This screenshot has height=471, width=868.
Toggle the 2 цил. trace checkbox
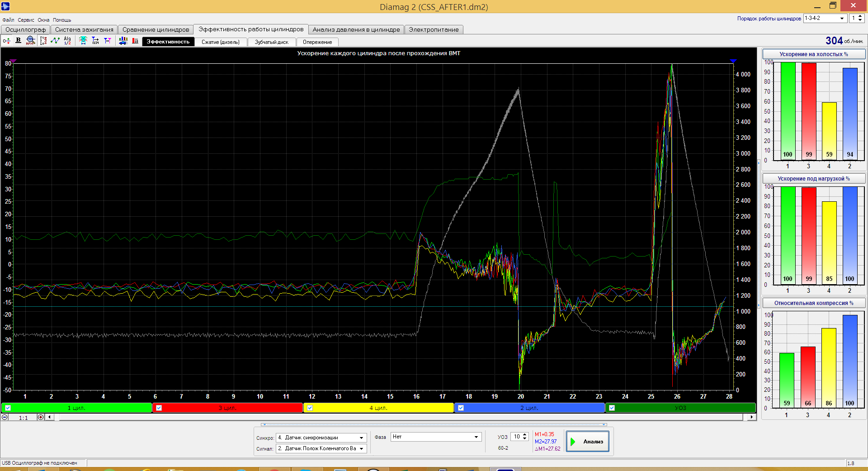pyautogui.click(x=461, y=408)
